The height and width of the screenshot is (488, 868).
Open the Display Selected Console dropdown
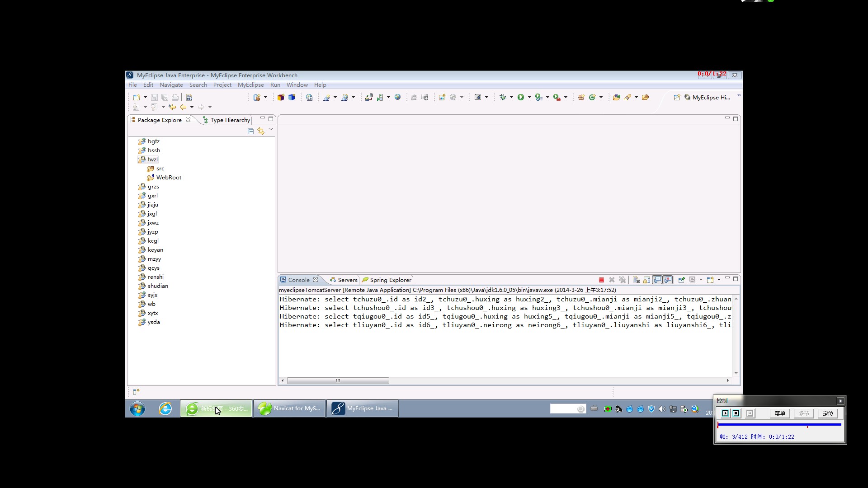pyautogui.click(x=701, y=280)
